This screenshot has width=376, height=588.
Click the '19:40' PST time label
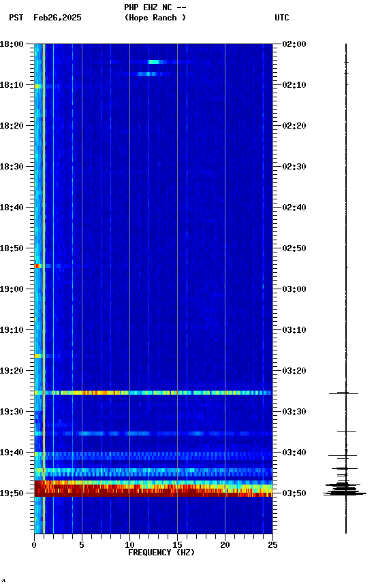point(12,453)
